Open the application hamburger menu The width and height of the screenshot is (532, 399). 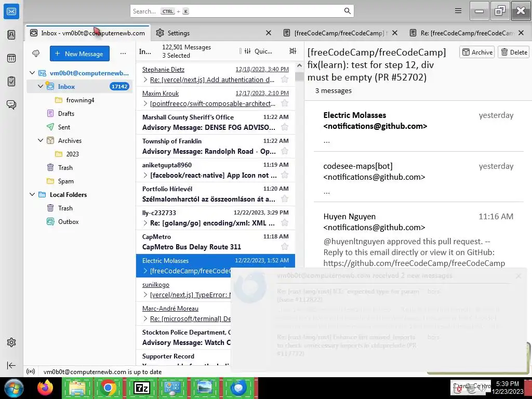[x=458, y=11]
